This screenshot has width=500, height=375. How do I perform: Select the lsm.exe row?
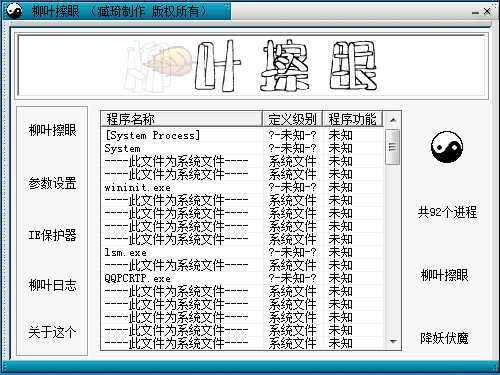pos(242,252)
